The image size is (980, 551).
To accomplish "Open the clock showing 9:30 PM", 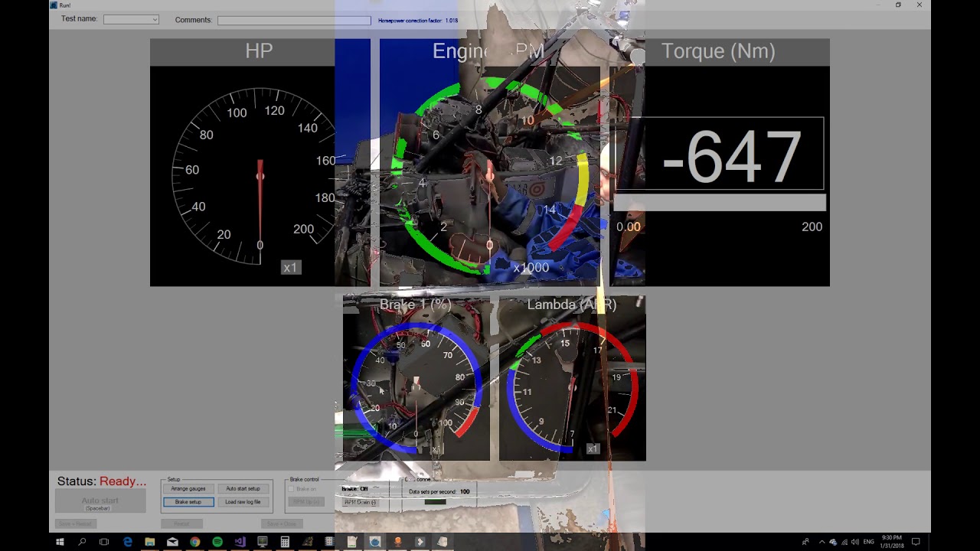I will [x=892, y=542].
